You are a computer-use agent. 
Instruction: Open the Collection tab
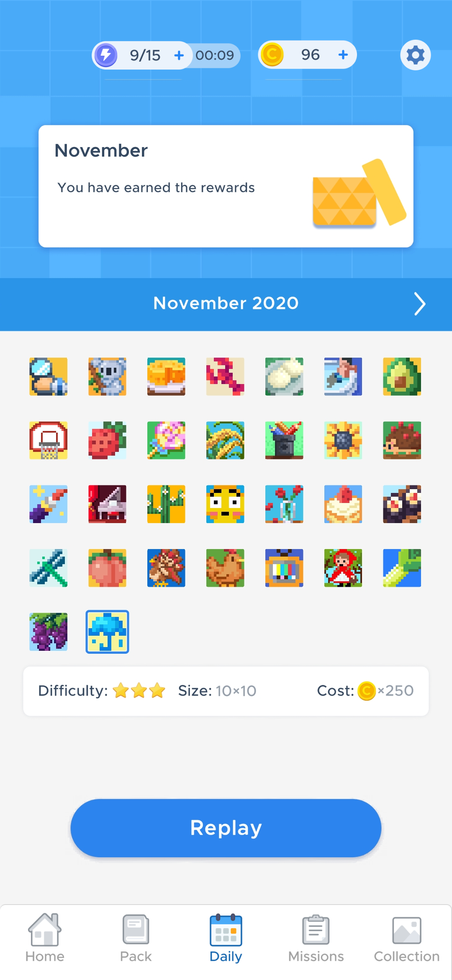[407, 938]
